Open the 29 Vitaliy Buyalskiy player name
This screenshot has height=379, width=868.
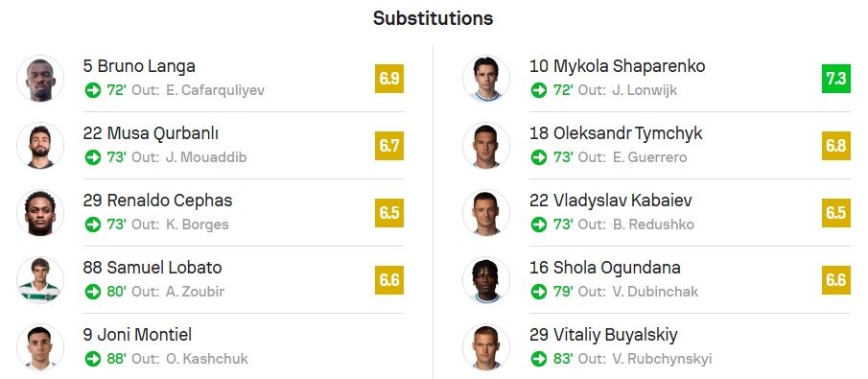coord(603,335)
